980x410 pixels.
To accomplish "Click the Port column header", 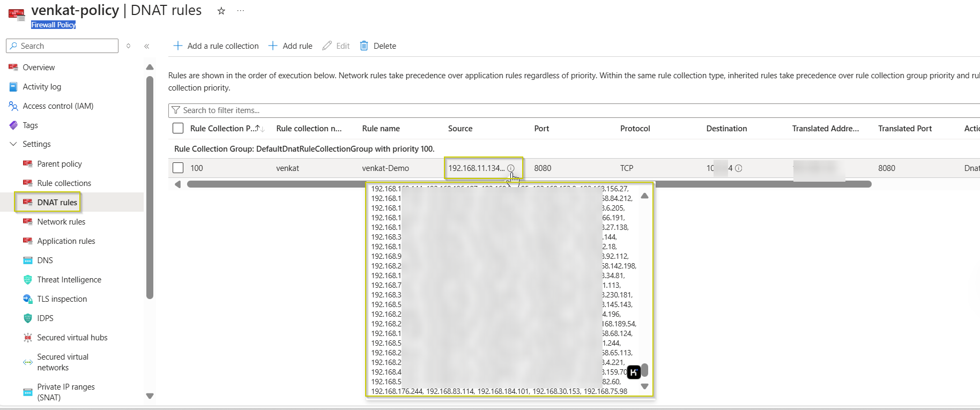I will click(x=541, y=129).
